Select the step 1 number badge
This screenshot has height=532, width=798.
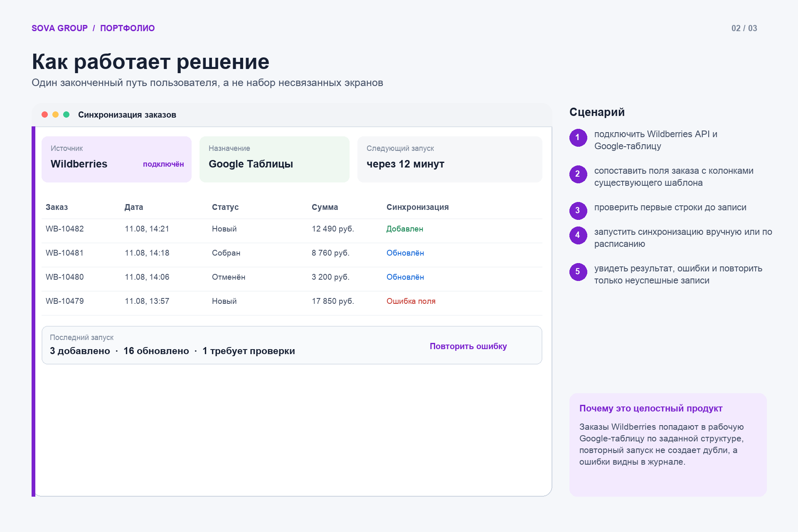pos(578,138)
